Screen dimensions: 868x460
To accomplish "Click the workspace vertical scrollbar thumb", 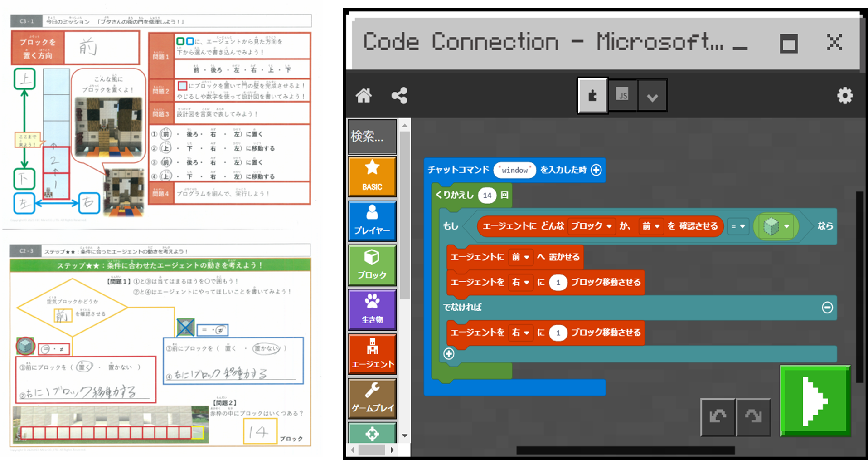I will (859, 287).
